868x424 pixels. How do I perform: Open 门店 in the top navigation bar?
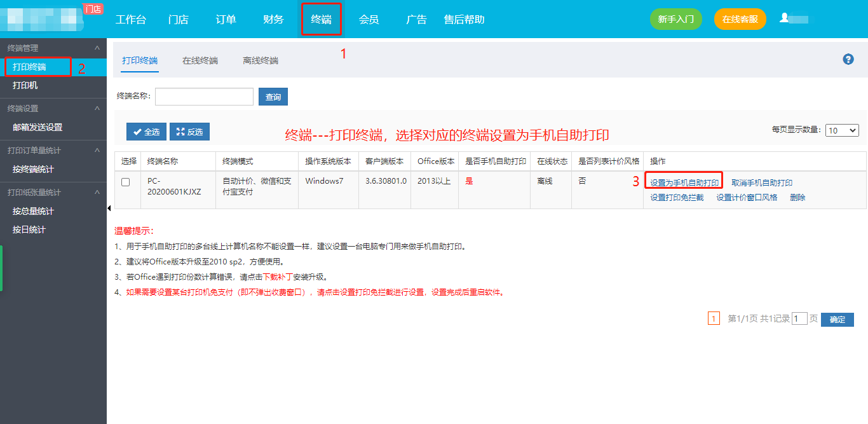179,19
